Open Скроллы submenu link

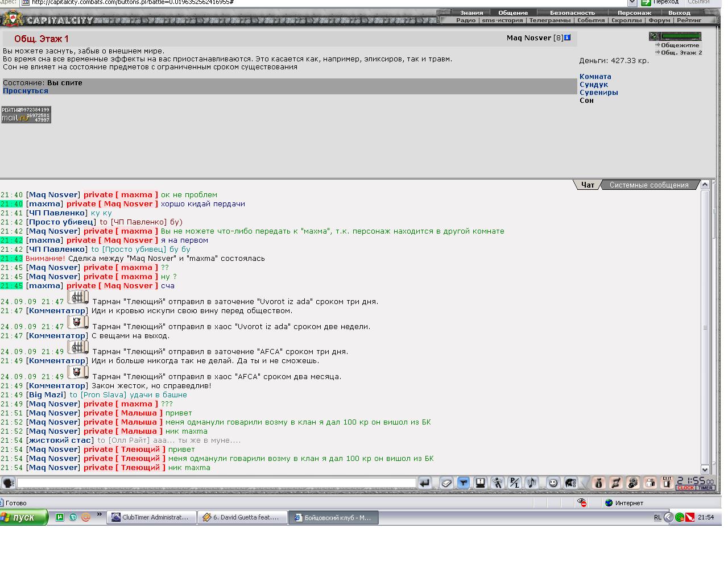pyautogui.click(x=627, y=20)
